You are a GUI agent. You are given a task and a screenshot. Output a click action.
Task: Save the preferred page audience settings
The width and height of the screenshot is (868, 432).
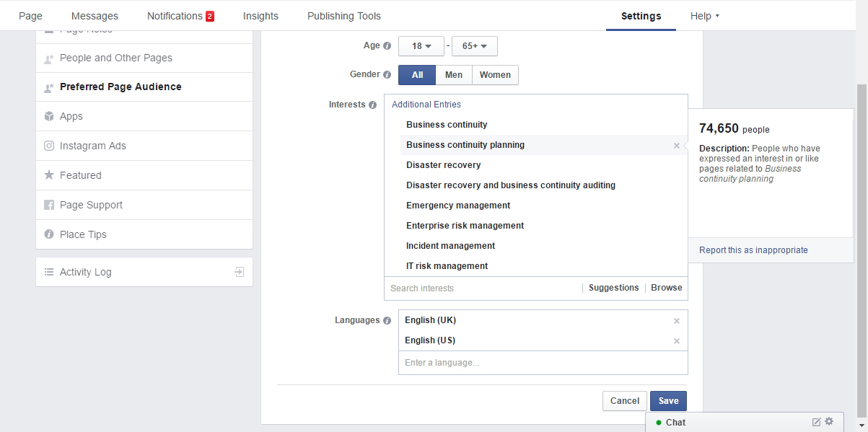tap(667, 400)
